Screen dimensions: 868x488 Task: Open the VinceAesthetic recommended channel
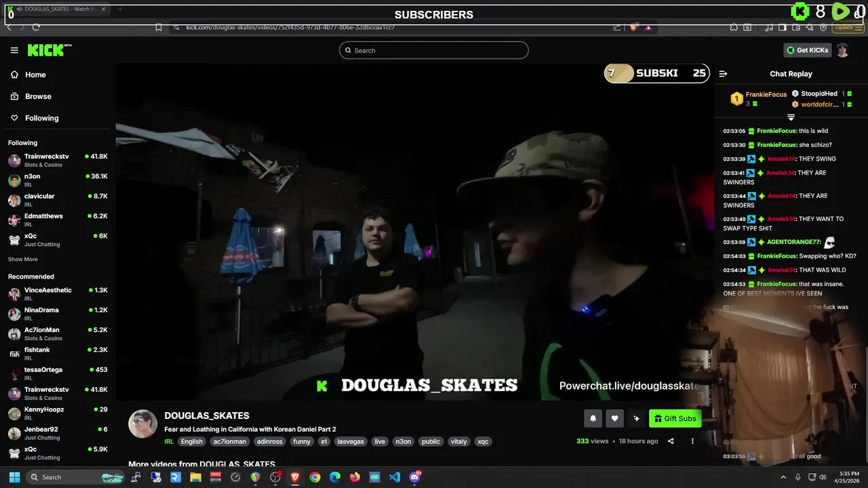58,293
